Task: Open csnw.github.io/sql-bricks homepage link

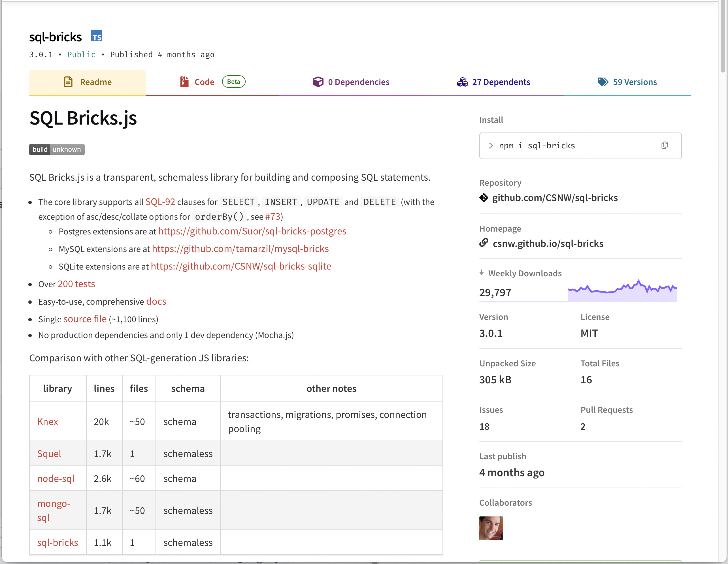Action: [x=548, y=243]
